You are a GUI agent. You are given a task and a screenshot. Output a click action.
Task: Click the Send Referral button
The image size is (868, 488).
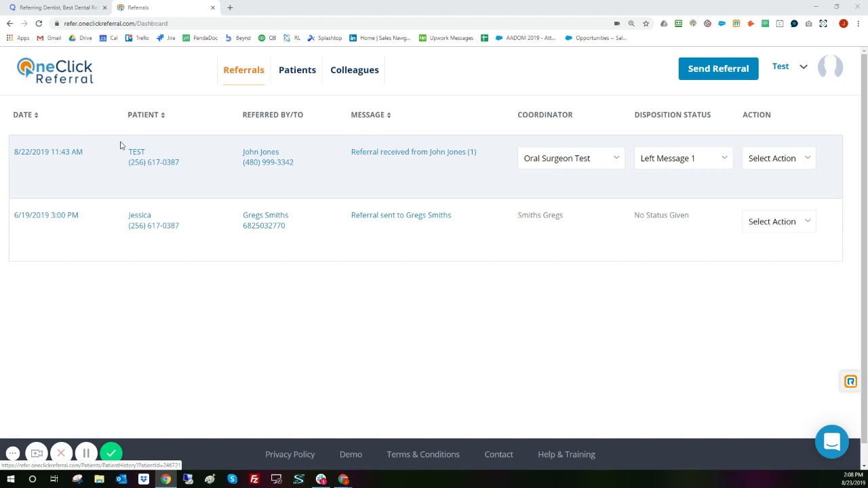(718, 68)
